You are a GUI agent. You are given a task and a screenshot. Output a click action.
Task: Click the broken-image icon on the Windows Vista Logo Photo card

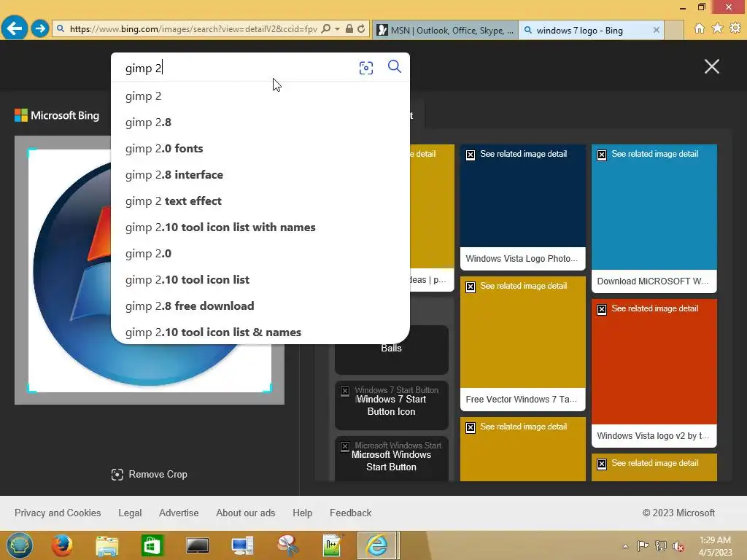[x=471, y=155]
